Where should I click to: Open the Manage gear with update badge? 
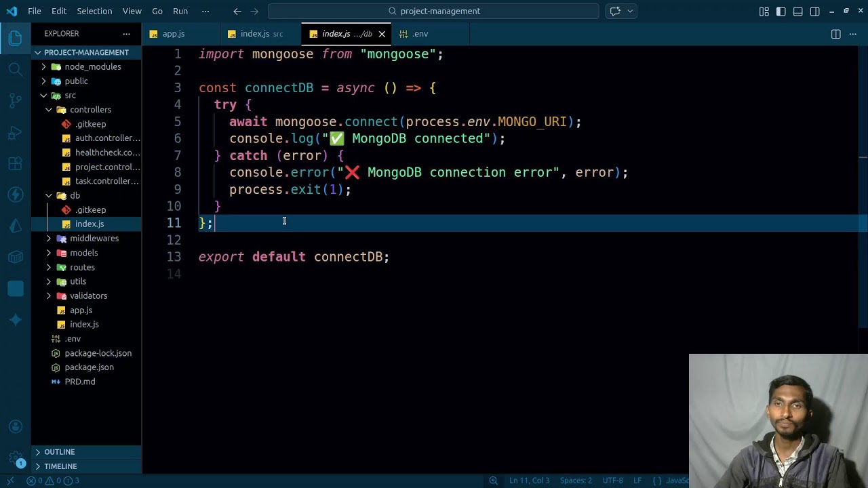(x=15, y=459)
